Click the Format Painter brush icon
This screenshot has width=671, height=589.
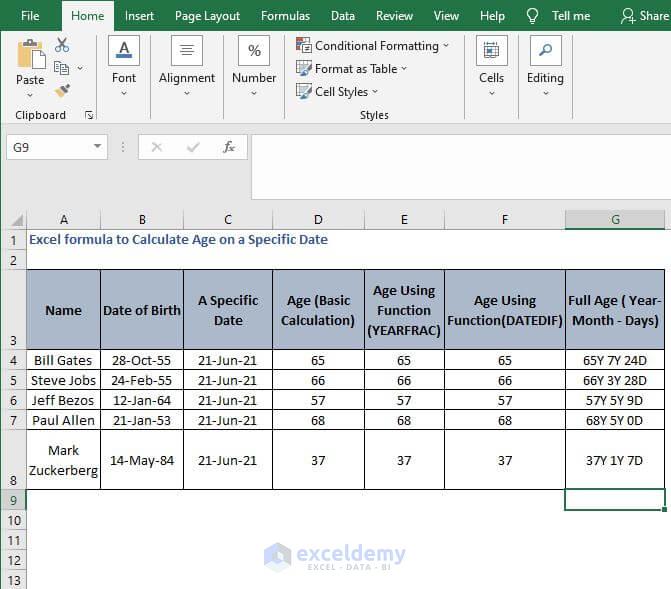tap(62, 91)
